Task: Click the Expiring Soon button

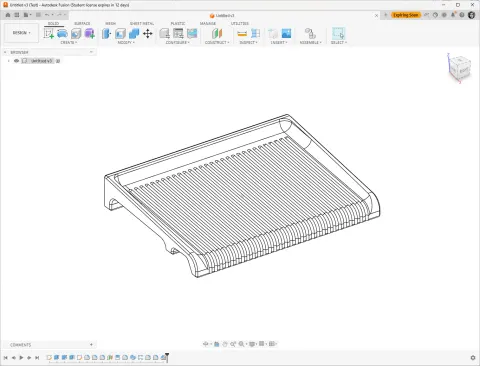Action: coord(406,15)
